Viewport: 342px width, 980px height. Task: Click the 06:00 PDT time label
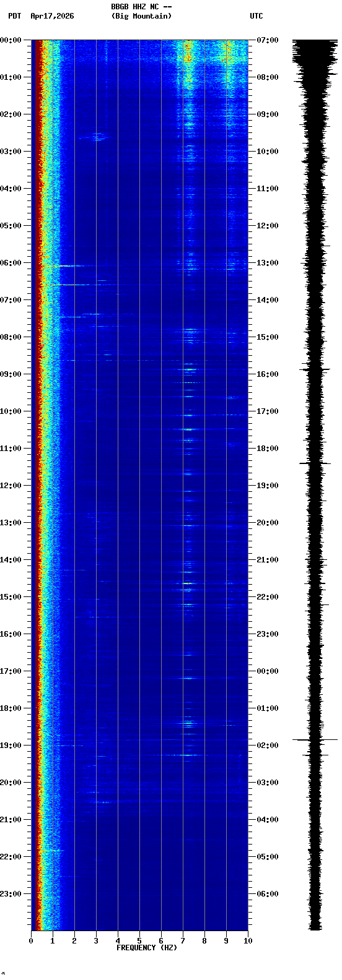11,263
